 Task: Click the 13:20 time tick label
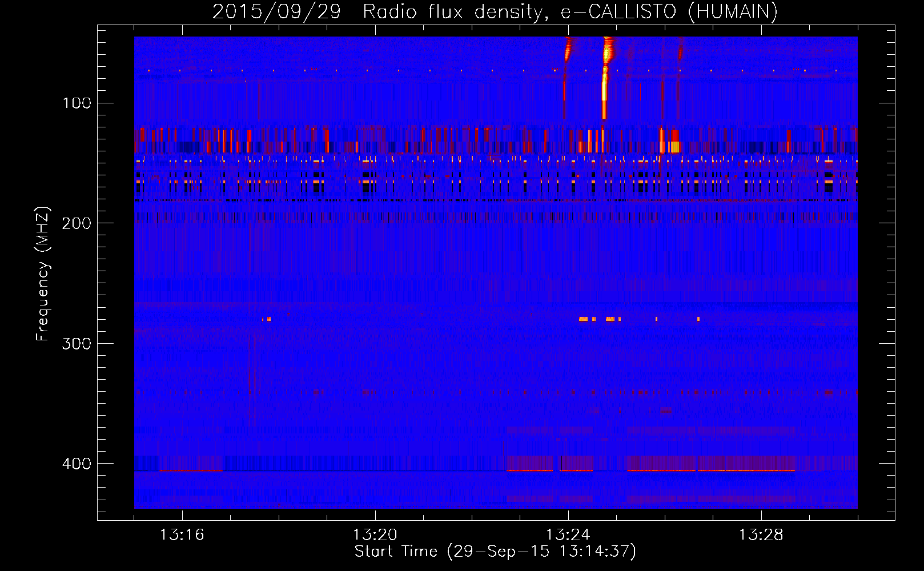[x=375, y=534]
